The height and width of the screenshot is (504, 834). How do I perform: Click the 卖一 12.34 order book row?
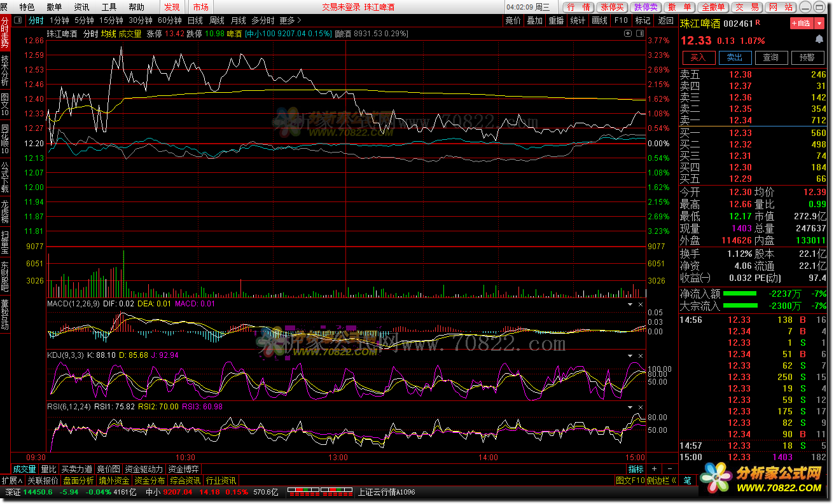[x=753, y=120]
